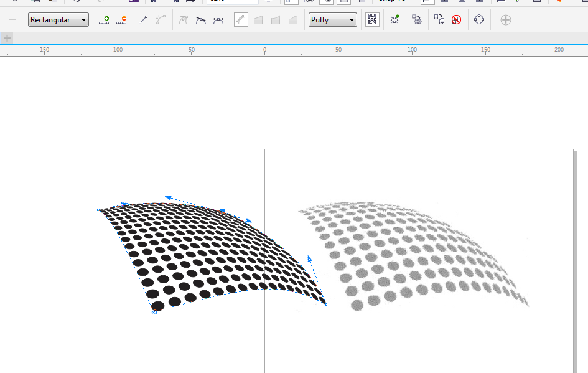Expand the Putty mapping mode dropdown

click(x=333, y=20)
